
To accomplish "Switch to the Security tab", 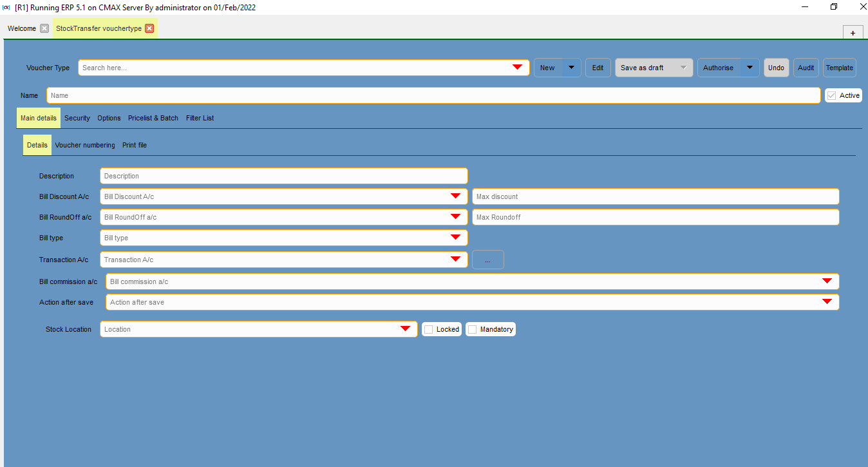I will (x=77, y=118).
